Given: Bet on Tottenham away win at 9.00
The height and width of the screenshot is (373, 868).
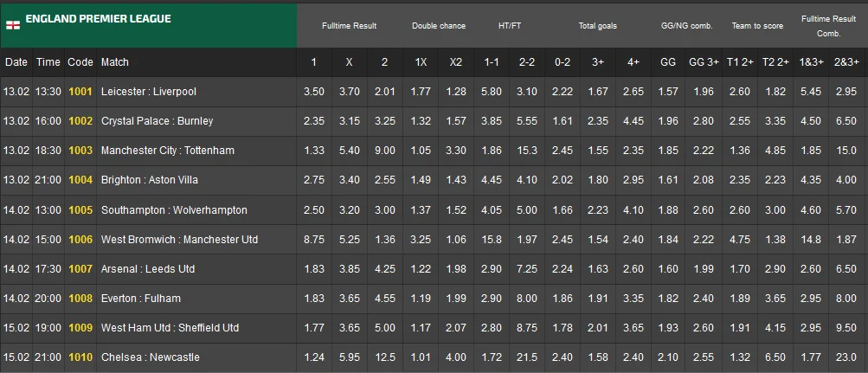Looking at the screenshot, I should tap(384, 151).
